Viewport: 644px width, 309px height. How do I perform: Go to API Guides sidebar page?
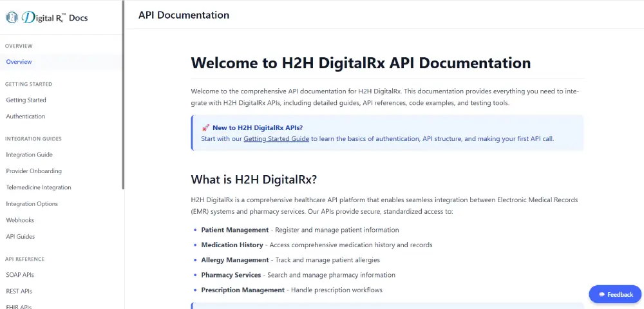pyautogui.click(x=21, y=237)
